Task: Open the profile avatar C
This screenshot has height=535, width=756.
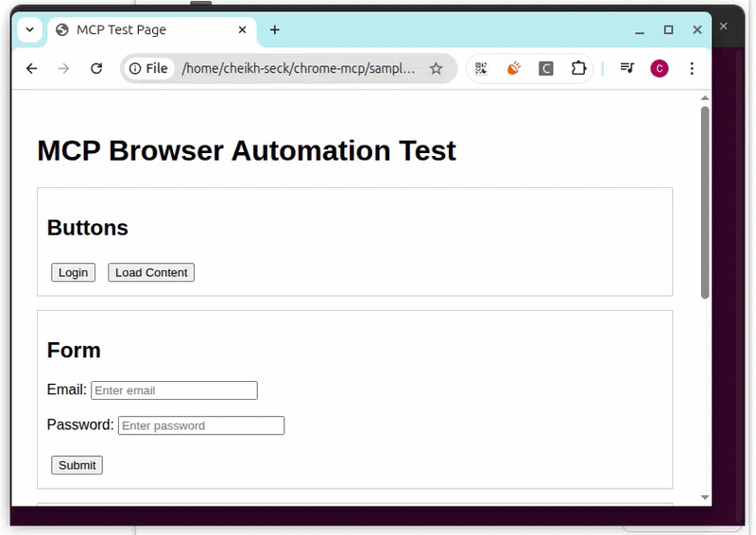Action: (659, 68)
